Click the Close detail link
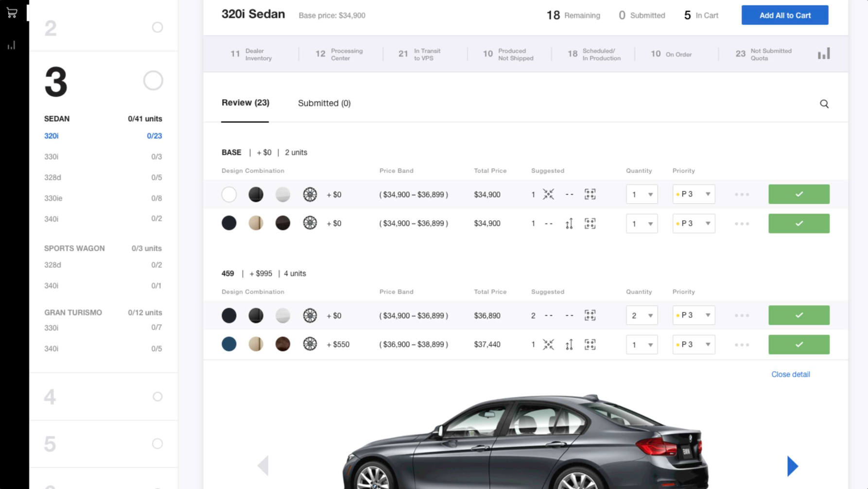The width and height of the screenshot is (868, 489). point(790,374)
